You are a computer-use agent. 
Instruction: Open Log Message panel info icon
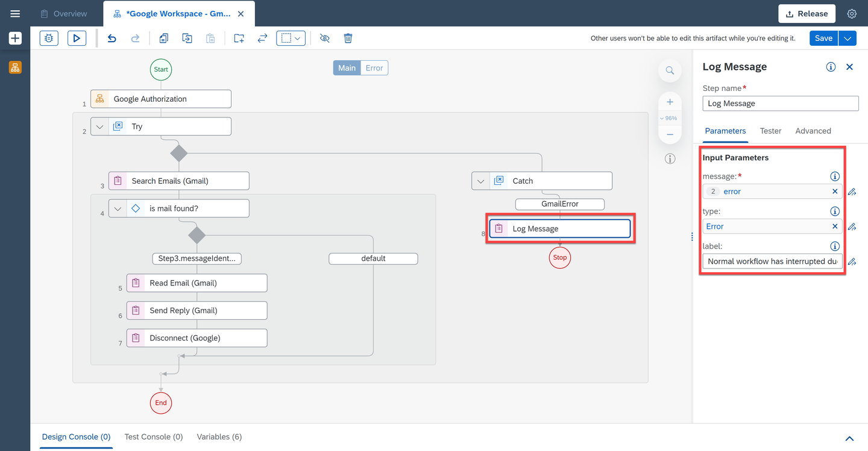pyautogui.click(x=831, y=67)
